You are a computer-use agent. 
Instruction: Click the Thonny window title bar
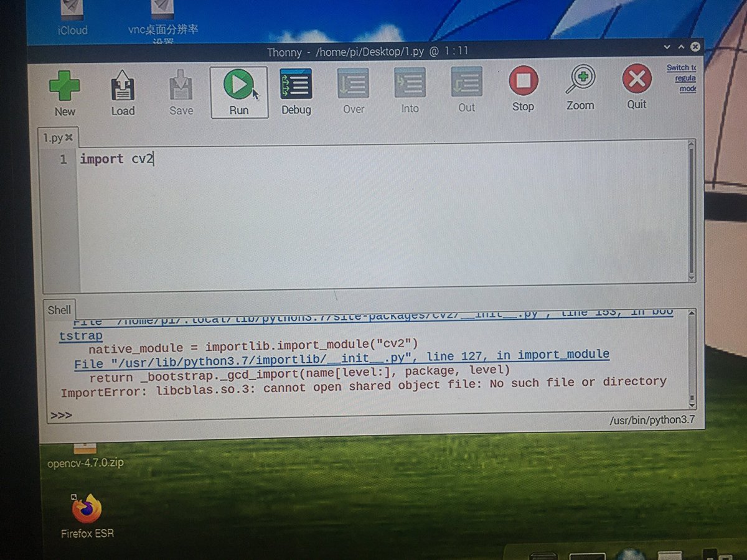[367, 52]
